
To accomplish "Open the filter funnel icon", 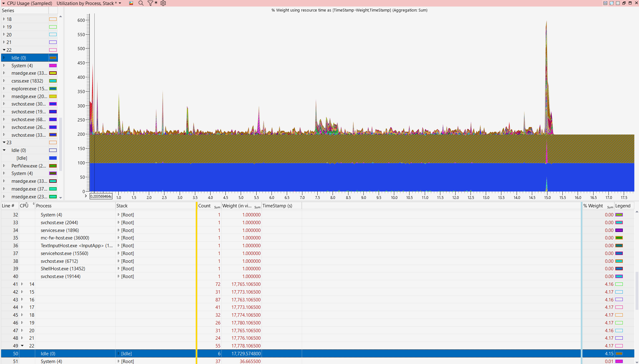I will [150, 3].
